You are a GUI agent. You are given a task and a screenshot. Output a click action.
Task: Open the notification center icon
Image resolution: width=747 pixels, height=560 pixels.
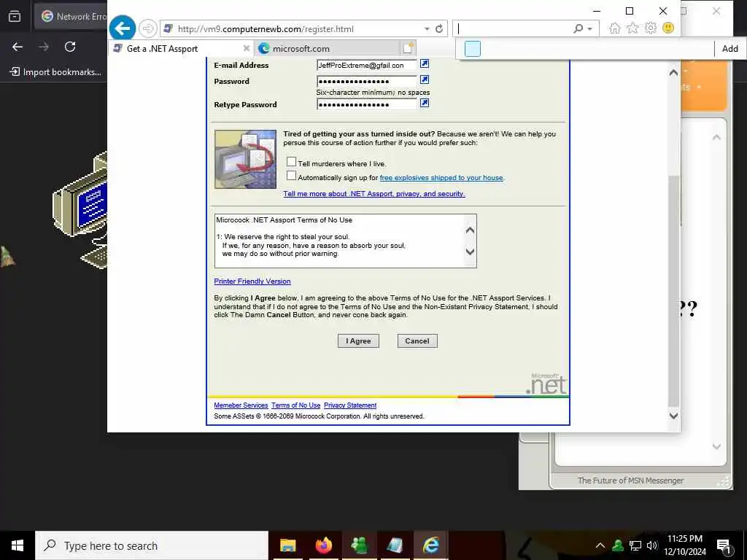[x=724, y=545]
